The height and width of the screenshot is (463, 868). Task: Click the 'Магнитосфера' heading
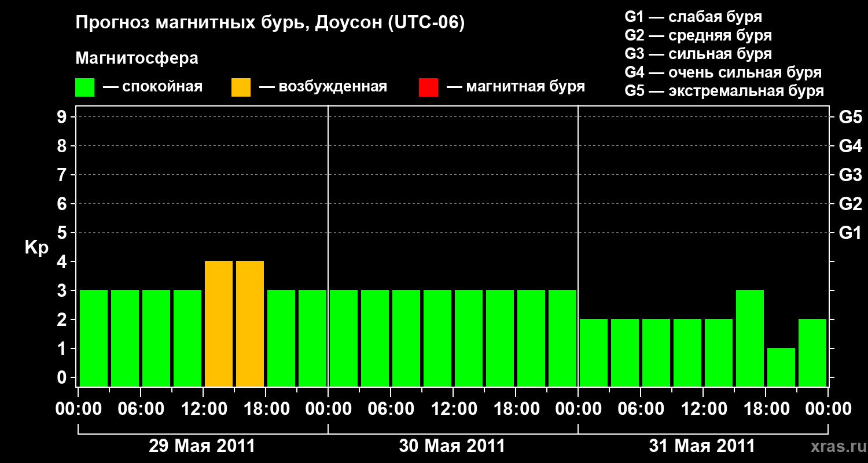(x=137, y=58)
